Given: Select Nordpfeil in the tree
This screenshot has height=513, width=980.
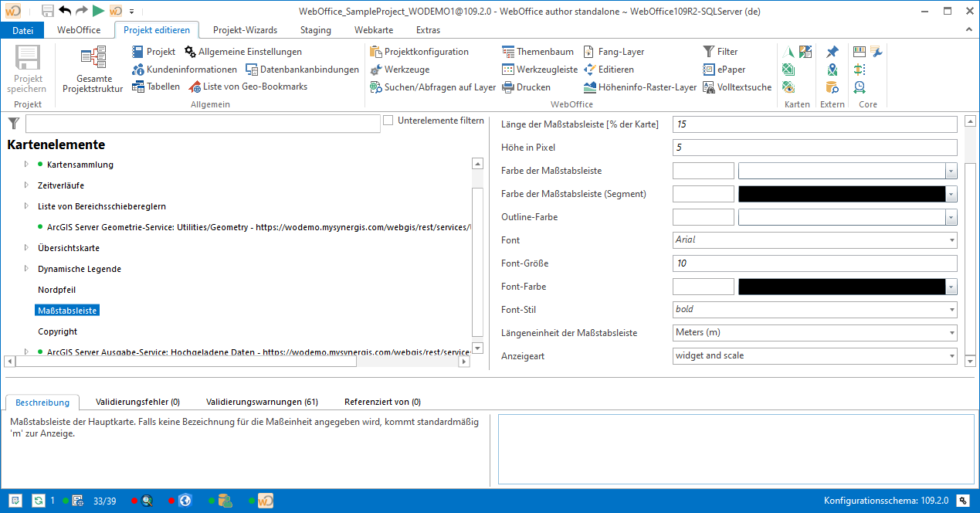Looking at the screenshot, I should pos(56,290).
